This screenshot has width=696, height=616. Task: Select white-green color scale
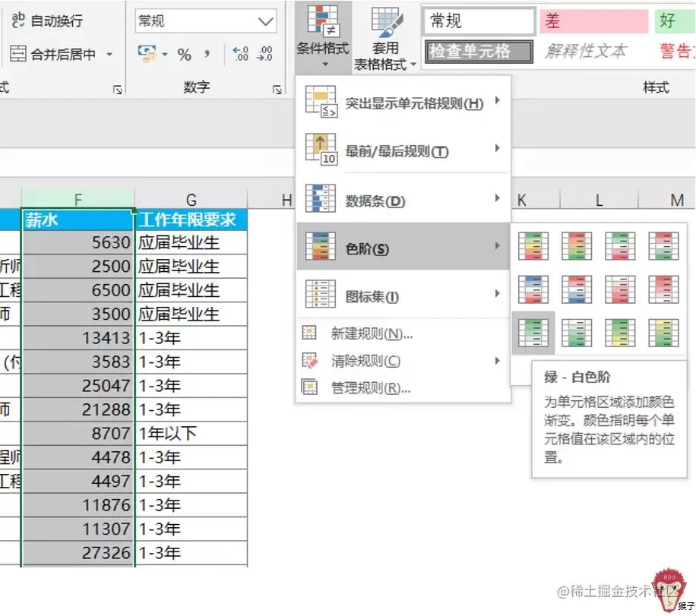click(x=577, y=333)
